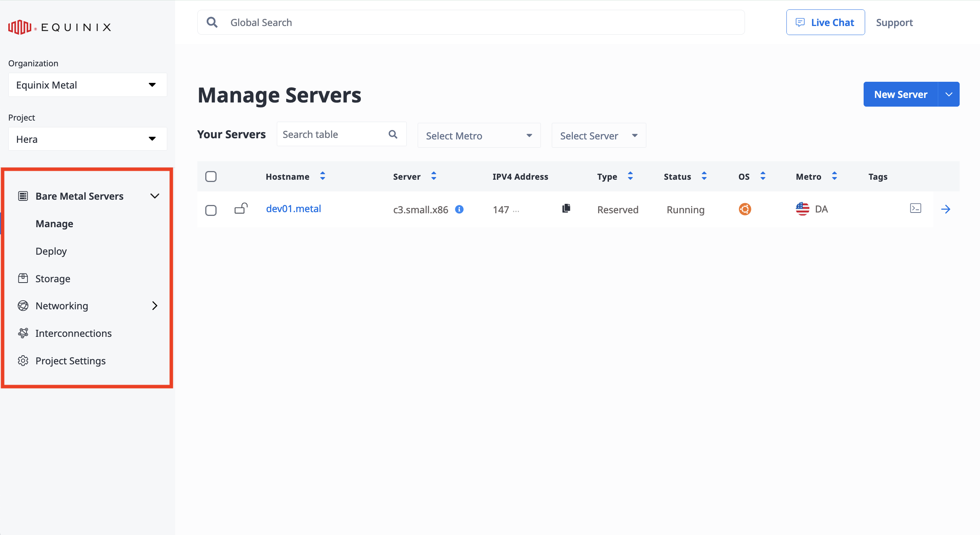Open Project Settings in the sidebar
This screenshot has width=980, height=535.
(70, 361)
